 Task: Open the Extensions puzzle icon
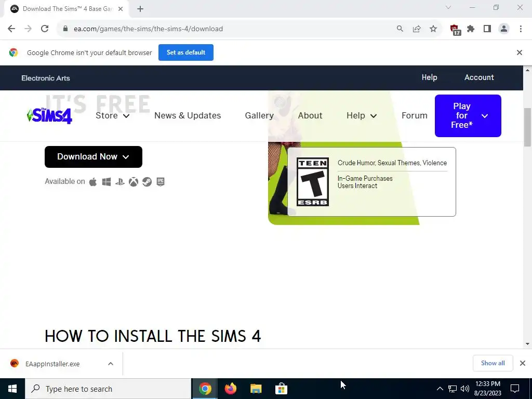click(471, 29)
